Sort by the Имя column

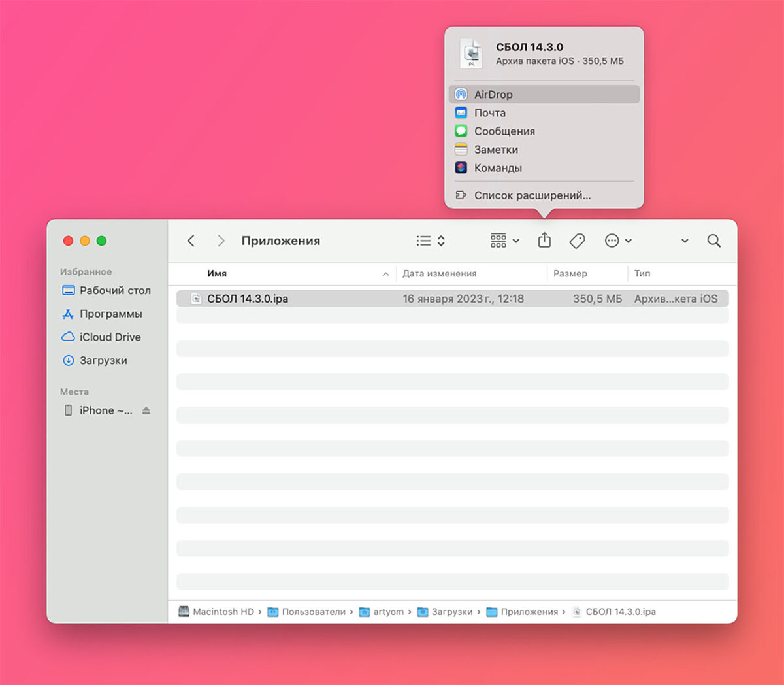click(x=217, y=274)
